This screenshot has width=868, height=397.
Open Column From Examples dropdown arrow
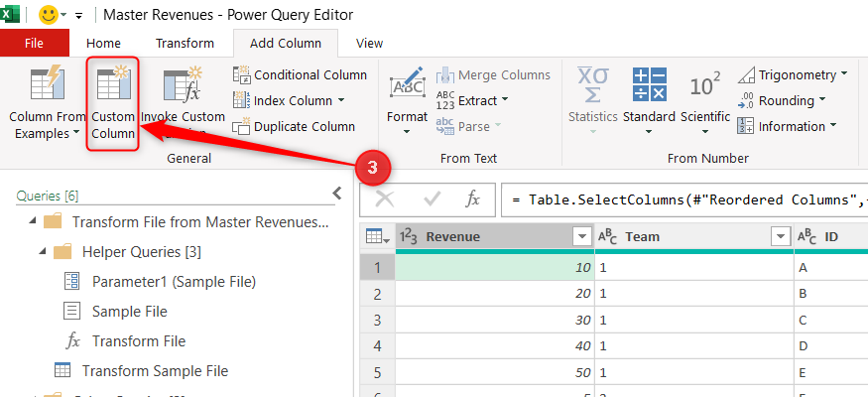[74, 133]
